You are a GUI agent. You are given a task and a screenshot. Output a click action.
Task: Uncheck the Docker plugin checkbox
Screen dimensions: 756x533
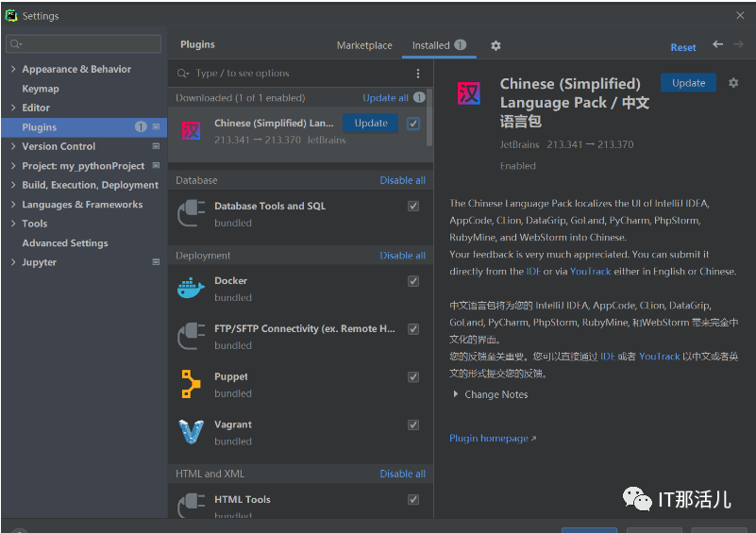[413, 281]
